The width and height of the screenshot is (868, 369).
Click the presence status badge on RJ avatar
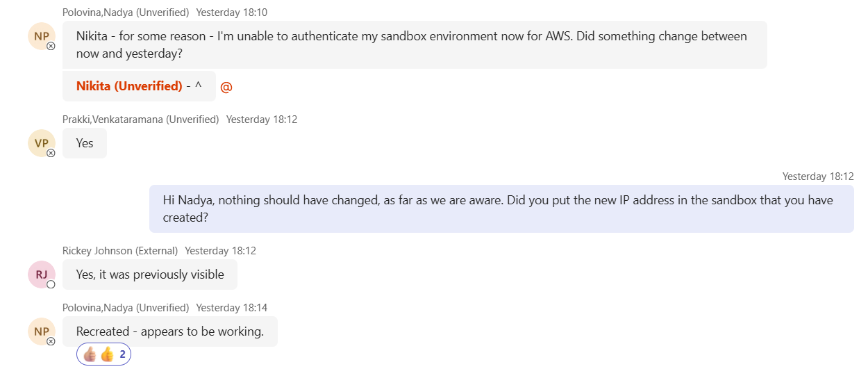(x=51, y=284)
